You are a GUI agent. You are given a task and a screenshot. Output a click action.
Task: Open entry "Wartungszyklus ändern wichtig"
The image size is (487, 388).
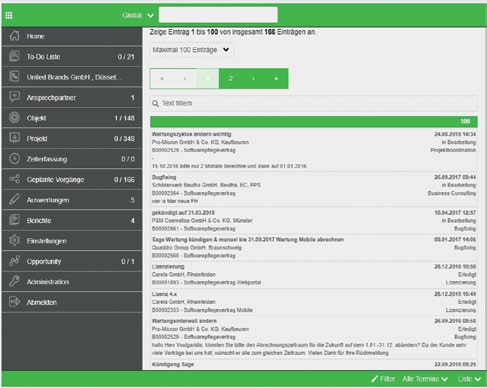192,134
